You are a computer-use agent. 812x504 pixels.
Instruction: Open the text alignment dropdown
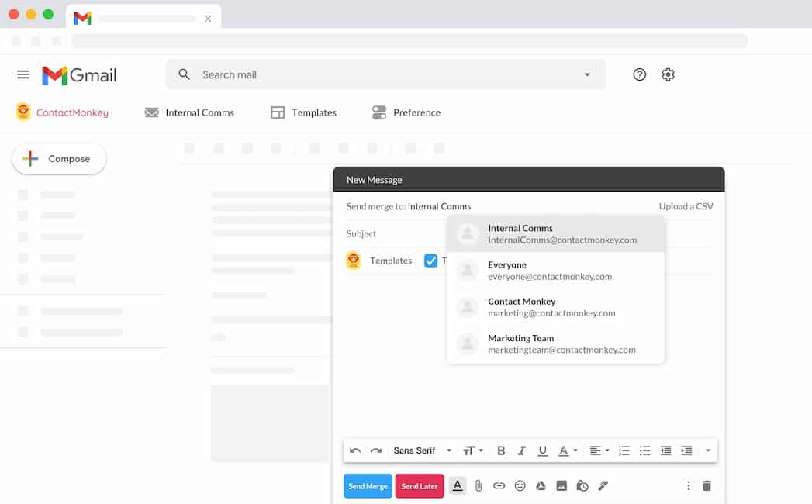click(x=599, y=450)
